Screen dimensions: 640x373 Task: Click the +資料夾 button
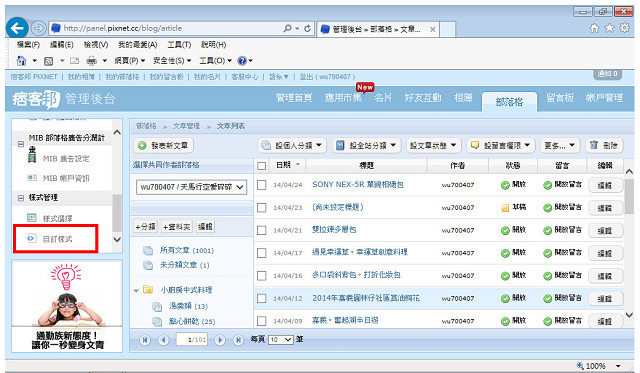(x=176, y=226)
